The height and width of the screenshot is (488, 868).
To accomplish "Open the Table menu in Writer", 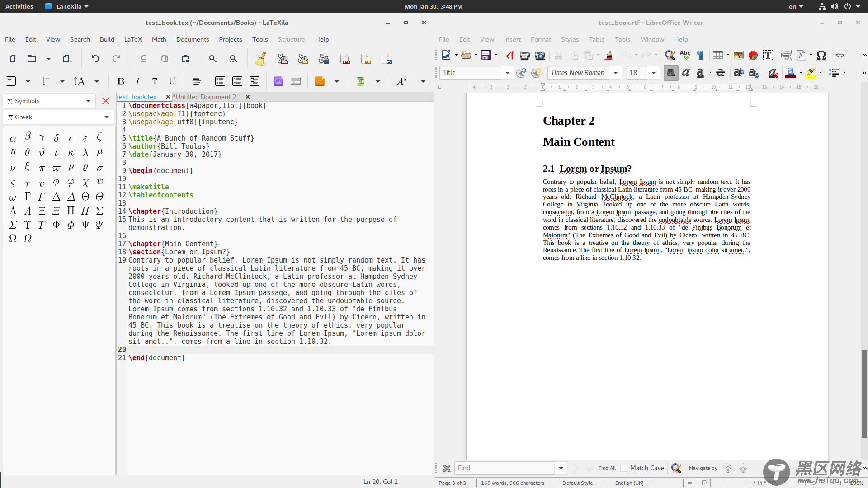I will pos(597,39).
